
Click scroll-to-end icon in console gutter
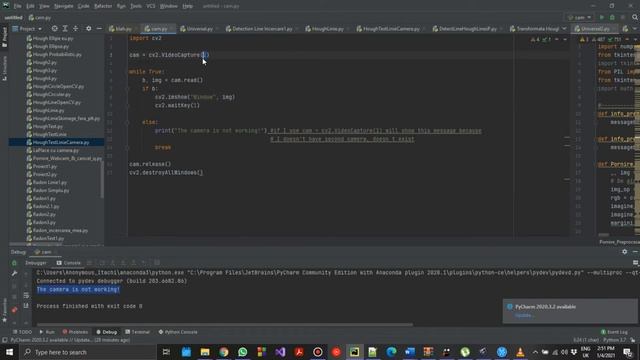(26, 305)
